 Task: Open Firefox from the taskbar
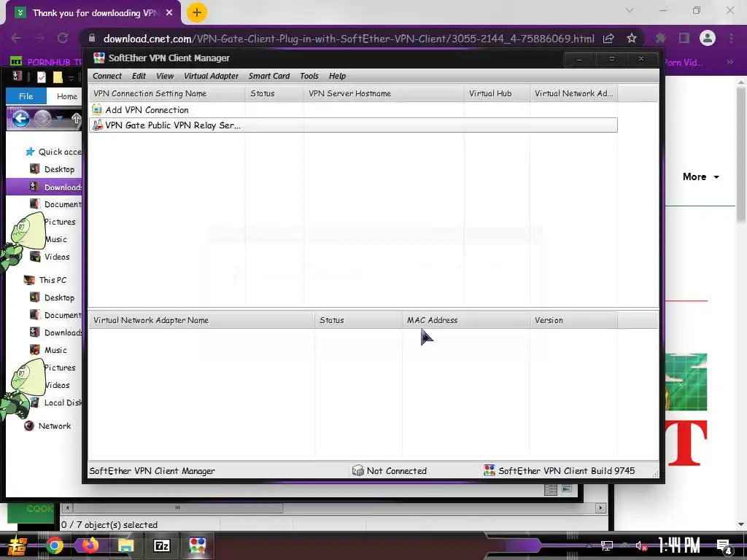coord(90,545)
